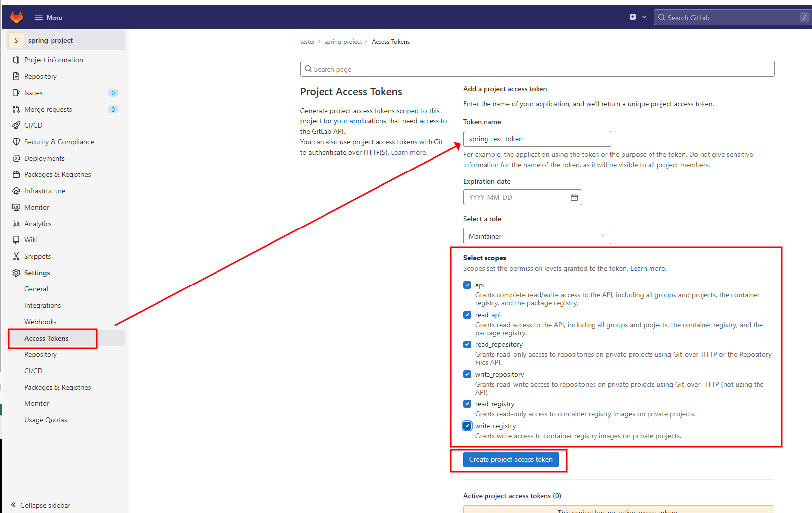The height and width of the screenshot is (513, 812).
Task: Click the Issues count badge
Action: pos(113,93)
